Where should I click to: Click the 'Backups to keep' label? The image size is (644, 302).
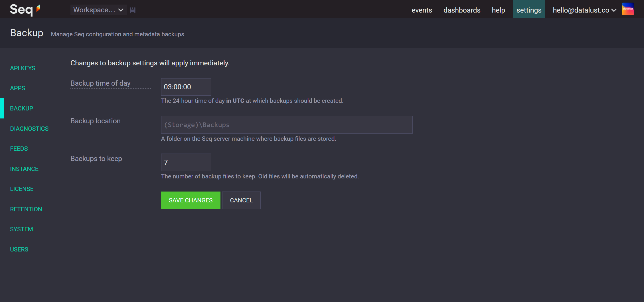click(x=96, y=158)
